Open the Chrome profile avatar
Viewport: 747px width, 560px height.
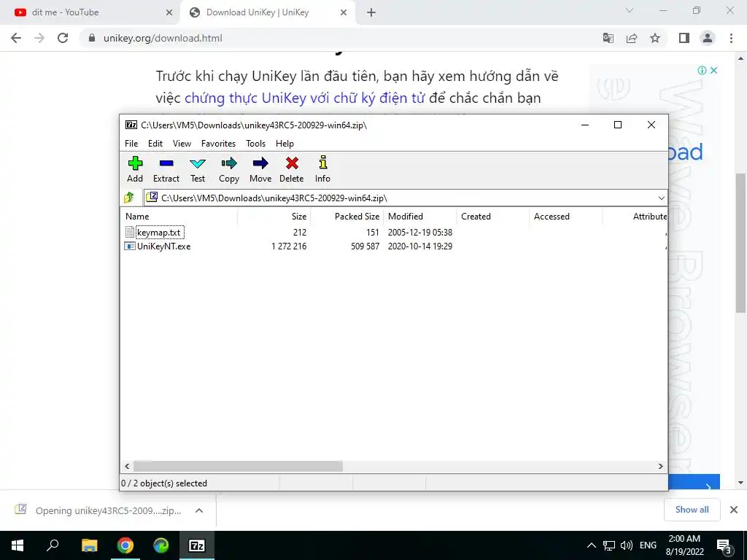pos(708,38)
